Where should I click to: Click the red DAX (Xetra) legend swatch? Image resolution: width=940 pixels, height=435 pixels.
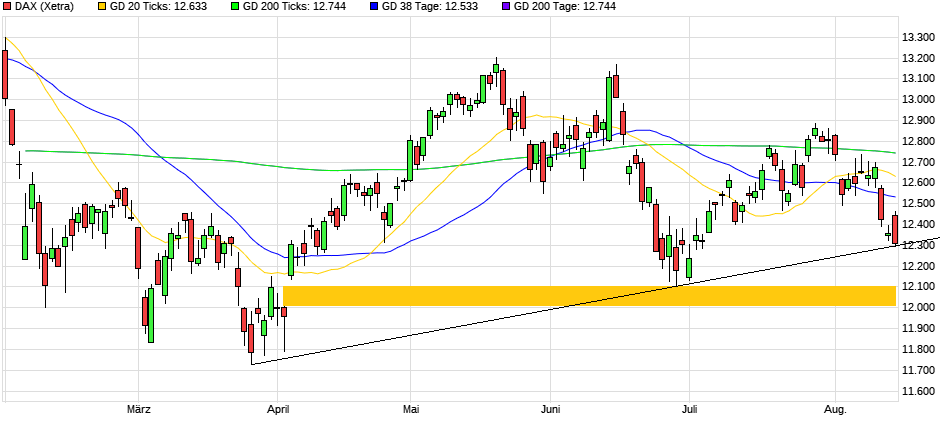(x=7, y=7)
